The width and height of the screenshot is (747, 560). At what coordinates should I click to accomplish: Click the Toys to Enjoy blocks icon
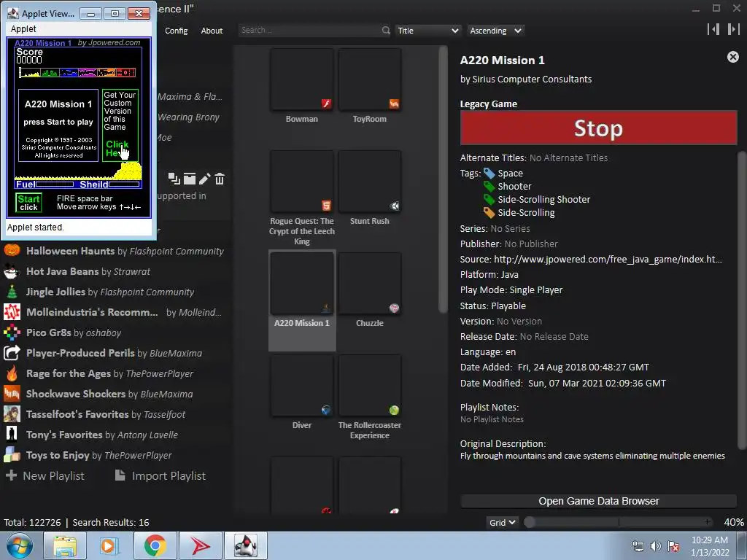tap(12, 455)
